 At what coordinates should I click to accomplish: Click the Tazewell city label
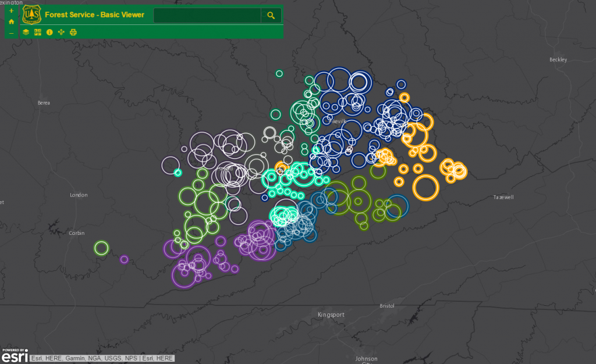click(x=503, y=197)
